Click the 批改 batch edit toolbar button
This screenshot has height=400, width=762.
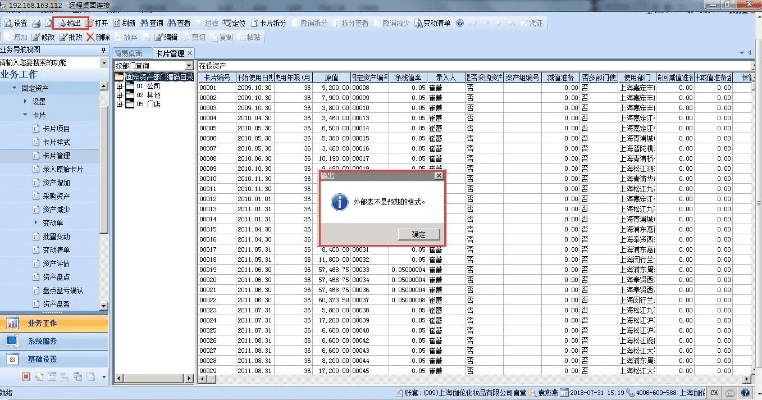70,37
